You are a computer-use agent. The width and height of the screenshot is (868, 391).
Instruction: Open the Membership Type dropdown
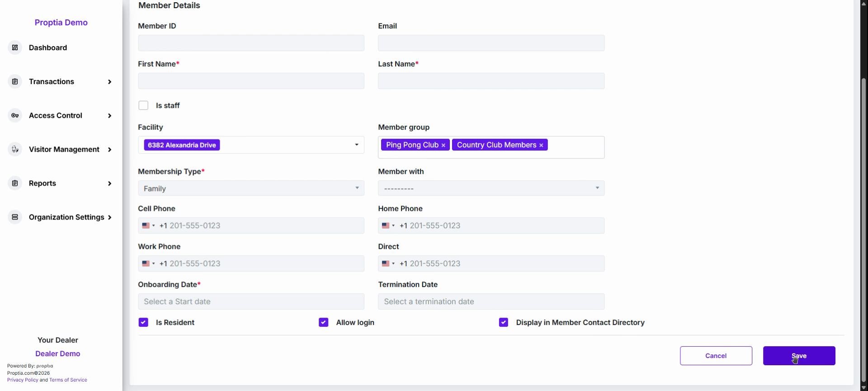click(x=251, y=188)
